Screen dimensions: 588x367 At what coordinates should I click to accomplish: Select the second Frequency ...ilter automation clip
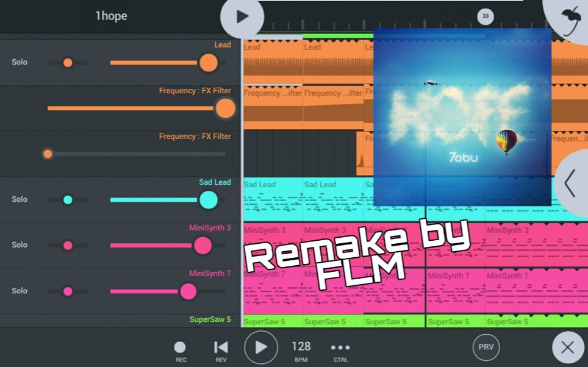coord(333,108)
